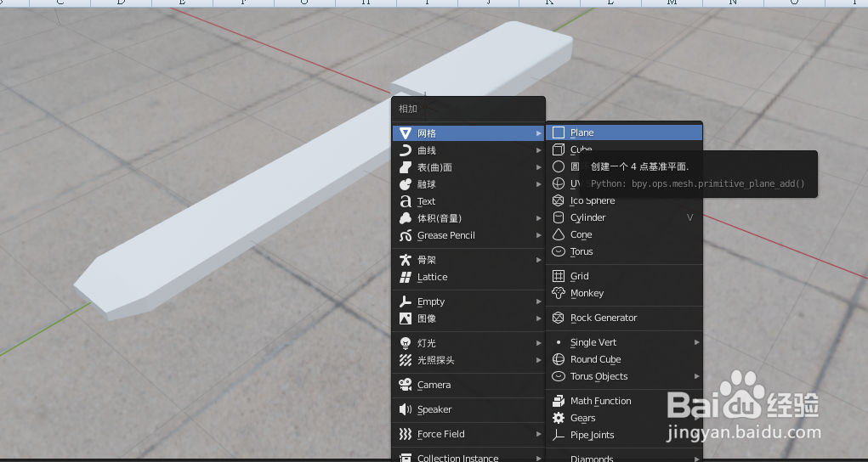Add a Math Function mesh
The height and width of the screenshot is (462, 868).
[624, 401]
